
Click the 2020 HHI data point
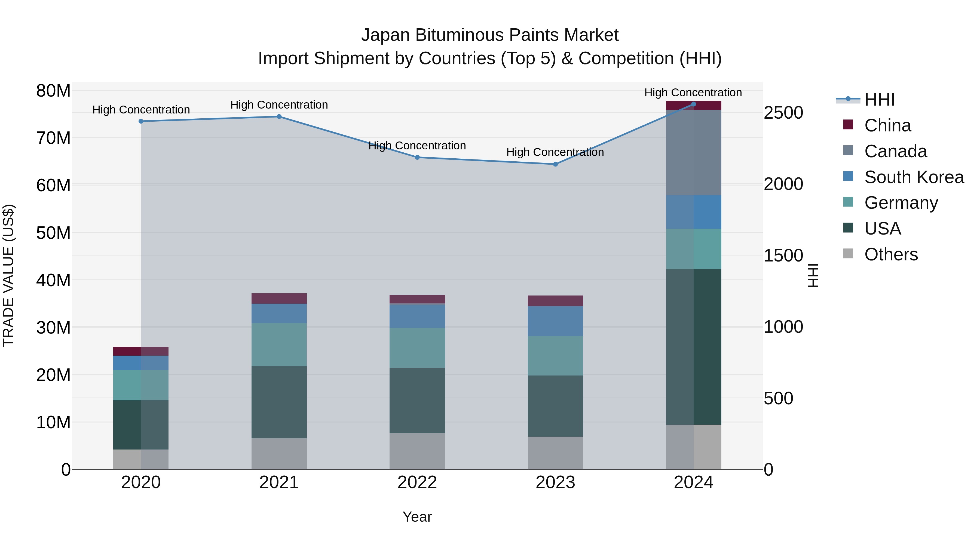pos(141,121)
